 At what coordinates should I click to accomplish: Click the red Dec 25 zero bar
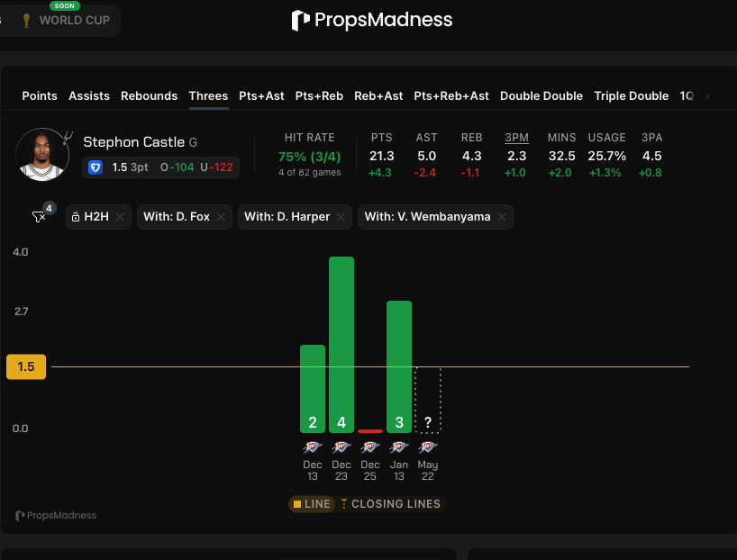pos(370,431)
